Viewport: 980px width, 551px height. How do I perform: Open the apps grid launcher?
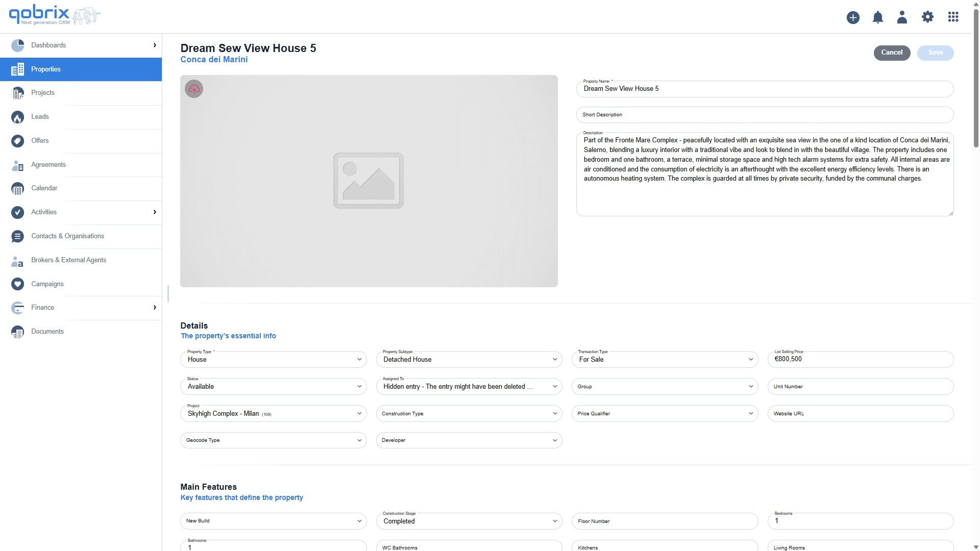[x=953, y=17]
